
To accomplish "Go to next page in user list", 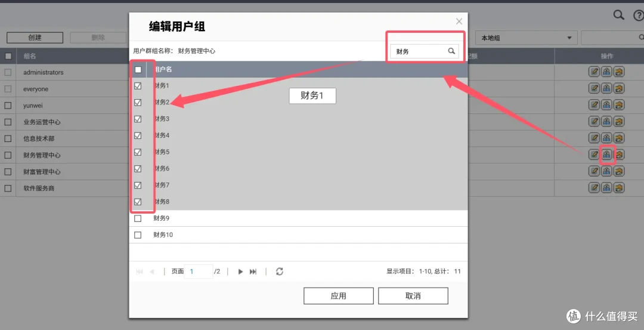I will click(240, 272).
